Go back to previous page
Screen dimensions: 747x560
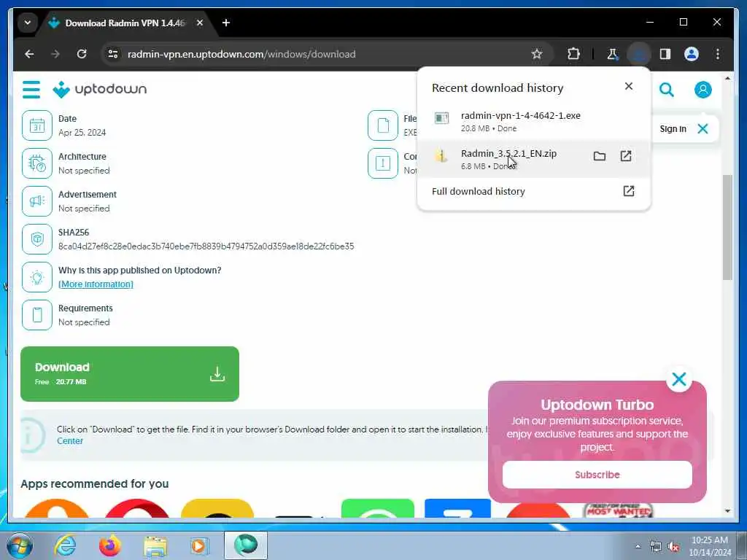click(29, 54)
